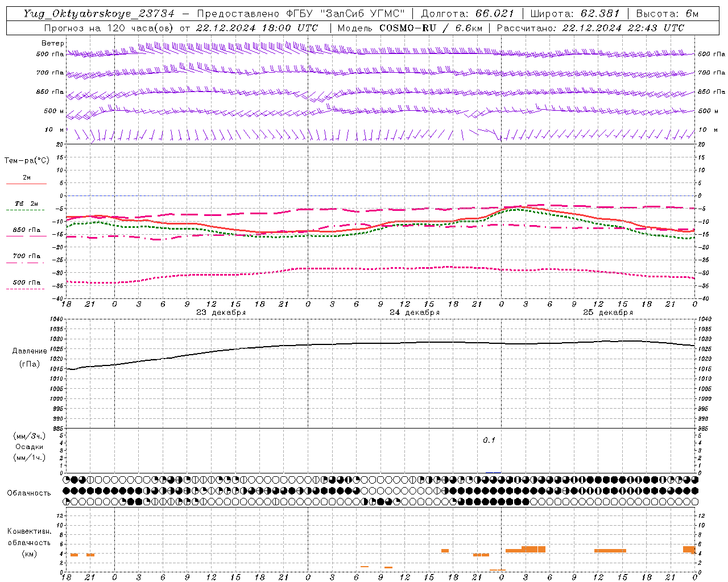The width and height of the screenshot is (728, 582).
Task: Click right-side 850 гПа wind row label
Action: [712, 92]
